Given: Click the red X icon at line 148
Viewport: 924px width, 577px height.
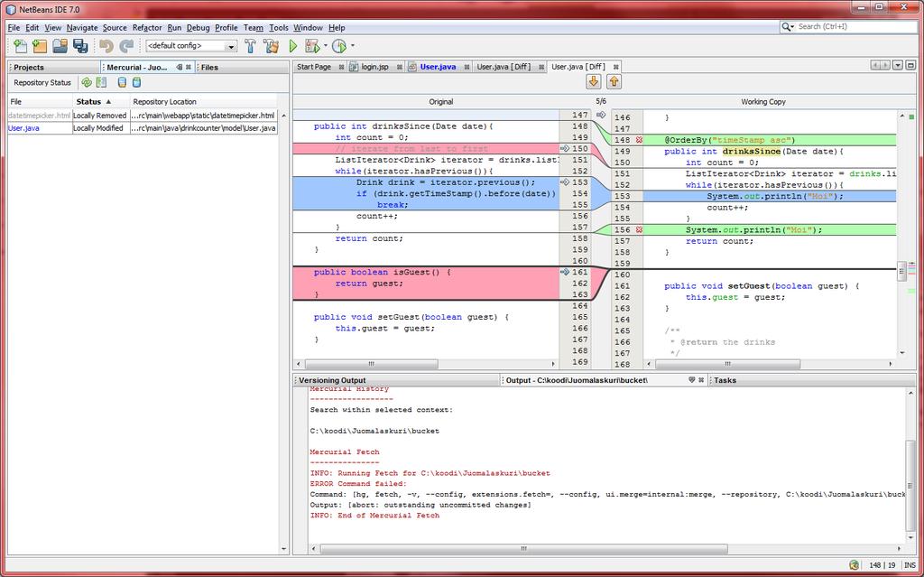Looking at the screenshot, I should (640, 141).
